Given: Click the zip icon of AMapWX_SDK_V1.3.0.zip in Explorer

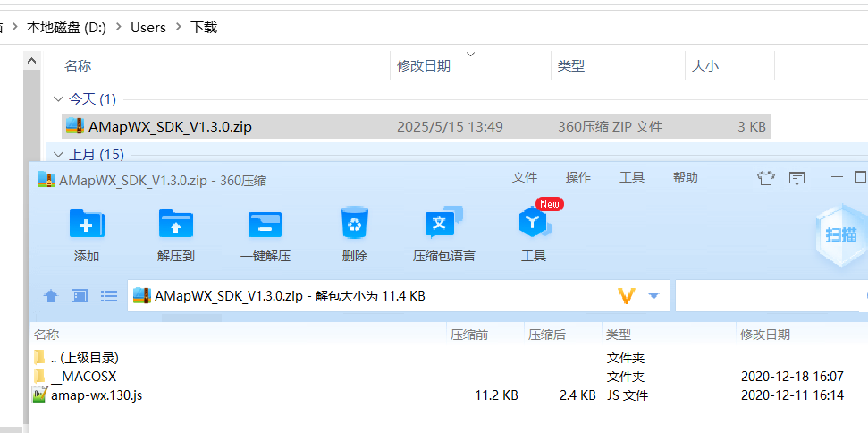Looking at the screenshot, I should (75, 125).
